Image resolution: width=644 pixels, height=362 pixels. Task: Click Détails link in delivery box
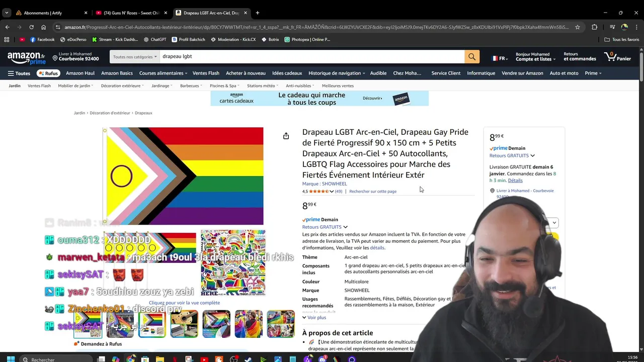tap(515, 180)
